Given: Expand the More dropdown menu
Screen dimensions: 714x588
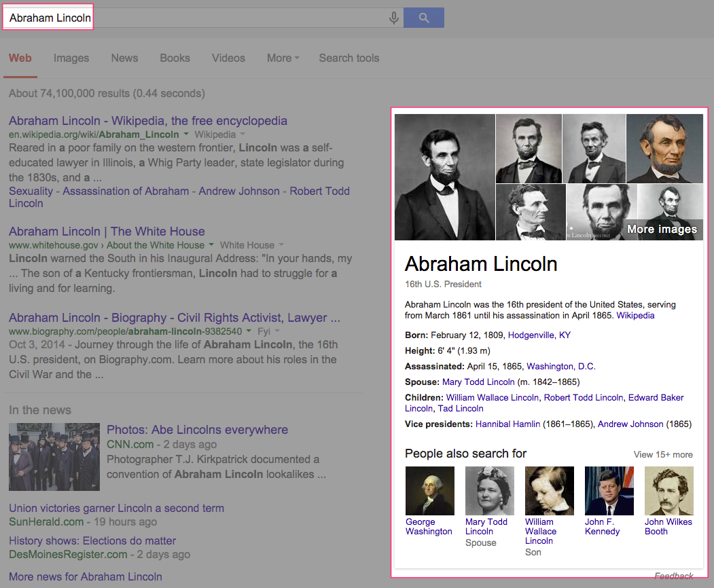Looking at the screenshot, I should point(283,58).
